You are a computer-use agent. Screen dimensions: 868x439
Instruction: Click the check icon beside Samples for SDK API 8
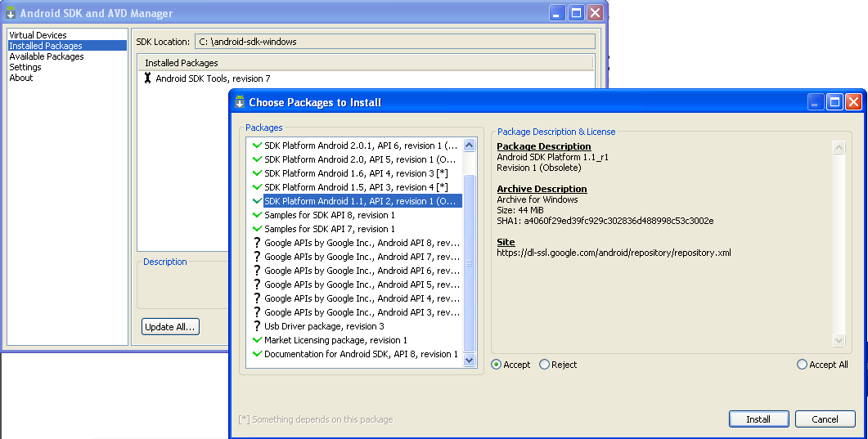coord(257,214)
